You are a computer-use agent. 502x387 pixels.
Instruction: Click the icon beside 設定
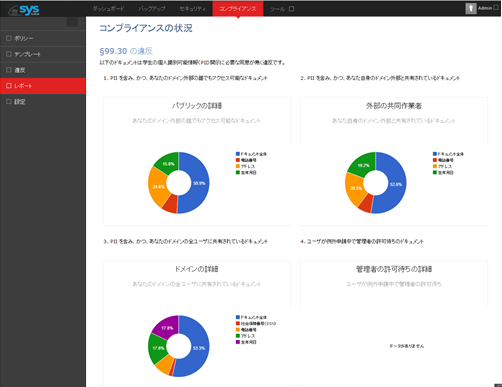[9, 101]
